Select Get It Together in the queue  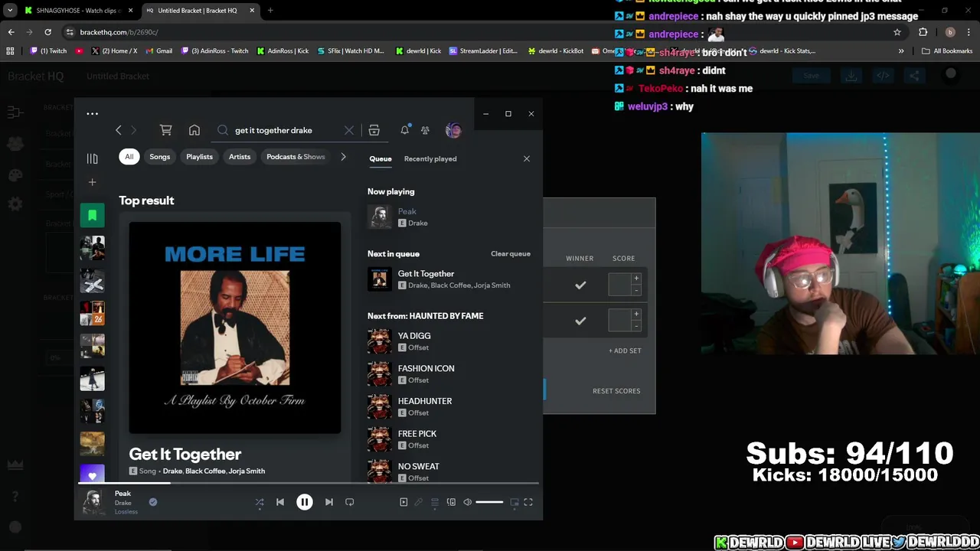(449, 279)
